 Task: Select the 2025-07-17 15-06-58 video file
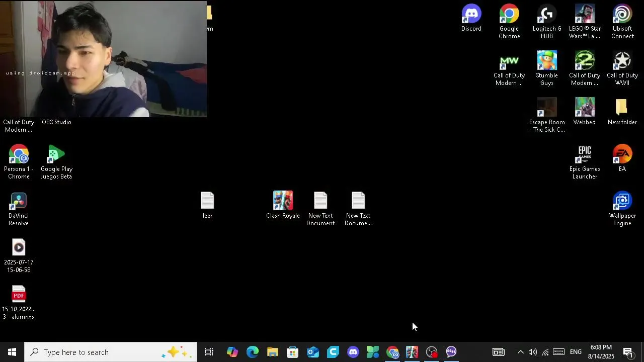pos(19,256)
